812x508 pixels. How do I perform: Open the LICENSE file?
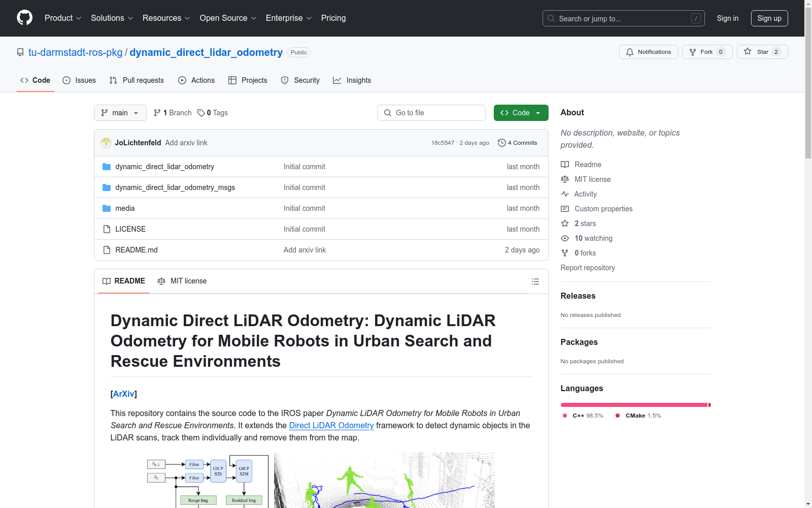pos(130,229)
